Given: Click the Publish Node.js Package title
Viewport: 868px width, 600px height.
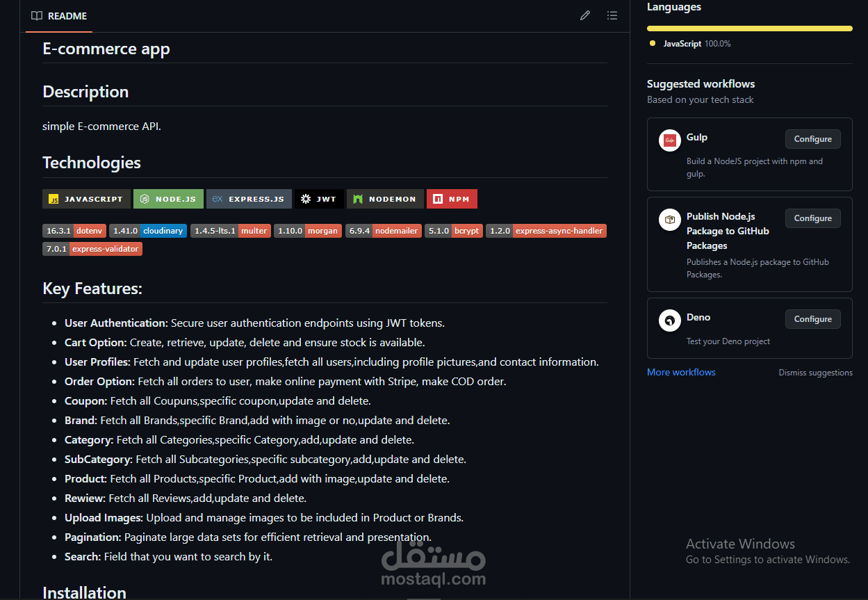Looking at the screenshot, I should [728, 231].
